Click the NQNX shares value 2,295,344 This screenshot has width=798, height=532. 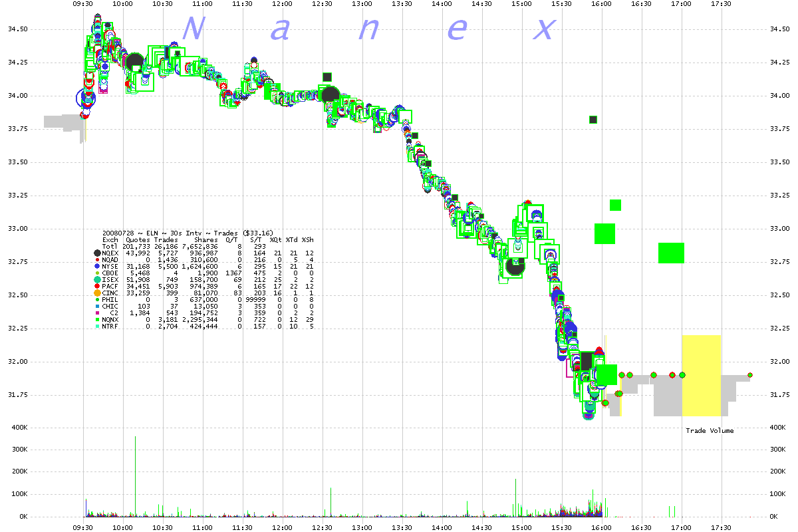(x=200, y=319)
